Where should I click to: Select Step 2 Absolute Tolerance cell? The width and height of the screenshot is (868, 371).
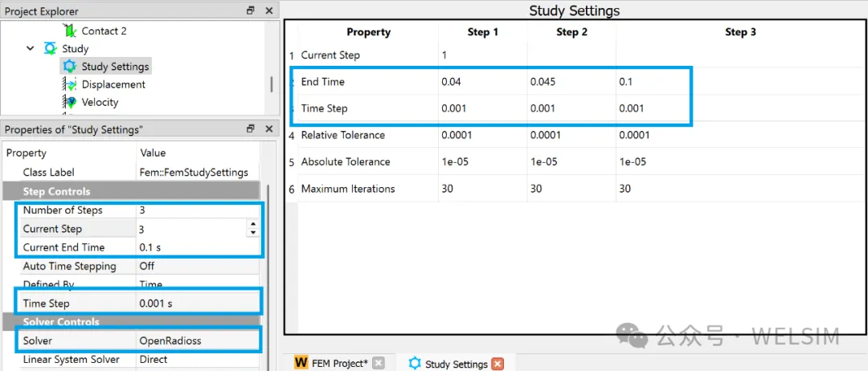[x=571, y=162]
